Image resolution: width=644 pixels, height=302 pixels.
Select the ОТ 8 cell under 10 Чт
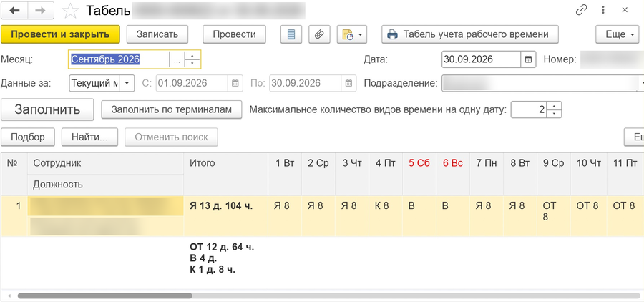pyautogui.click(x=587, y=216)
